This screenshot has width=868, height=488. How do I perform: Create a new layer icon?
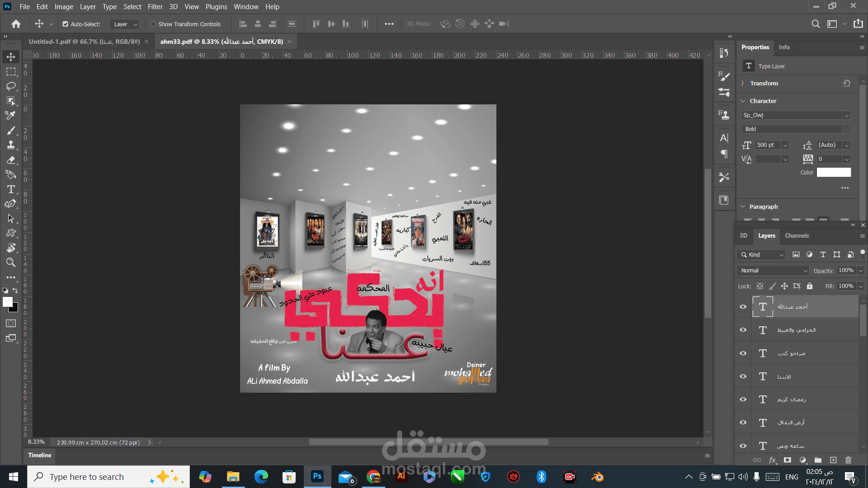click(833, 460)
